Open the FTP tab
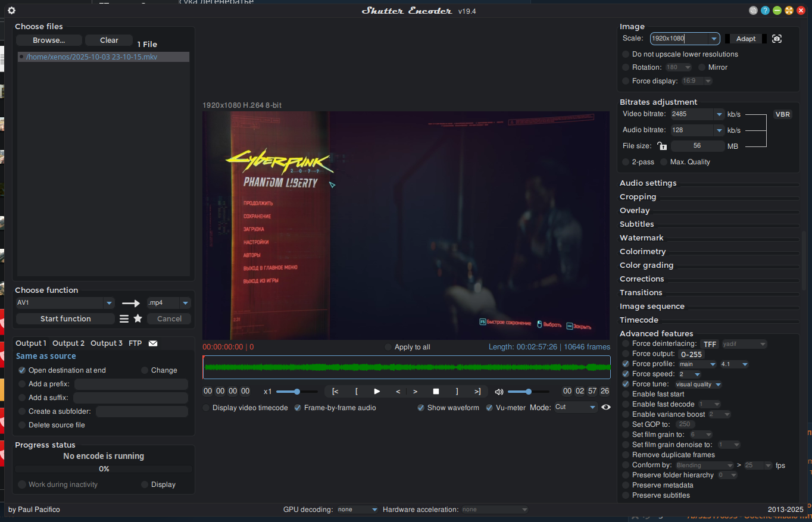The height and width of the screenshot is (522, 812). (135, 343)
